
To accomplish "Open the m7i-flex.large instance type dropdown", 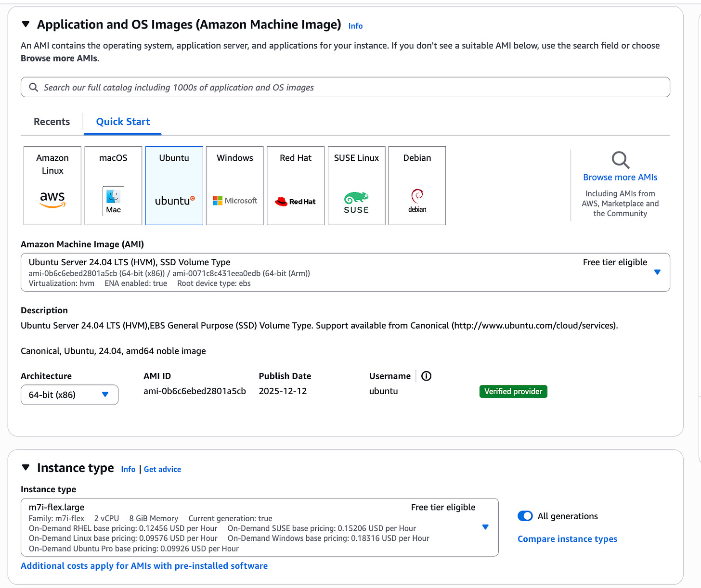I will pyautogui.click(x=260, y=527).
